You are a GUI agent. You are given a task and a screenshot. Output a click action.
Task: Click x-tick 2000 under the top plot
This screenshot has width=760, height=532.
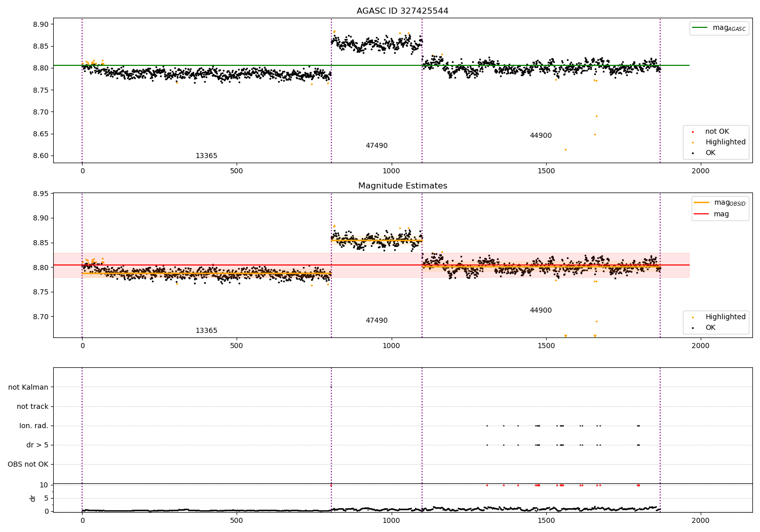pyautogui.click(x=701, y=171)
